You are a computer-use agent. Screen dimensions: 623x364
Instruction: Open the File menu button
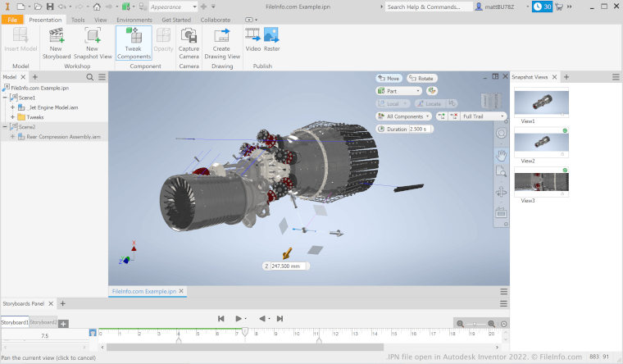click(x=12, y=19)
